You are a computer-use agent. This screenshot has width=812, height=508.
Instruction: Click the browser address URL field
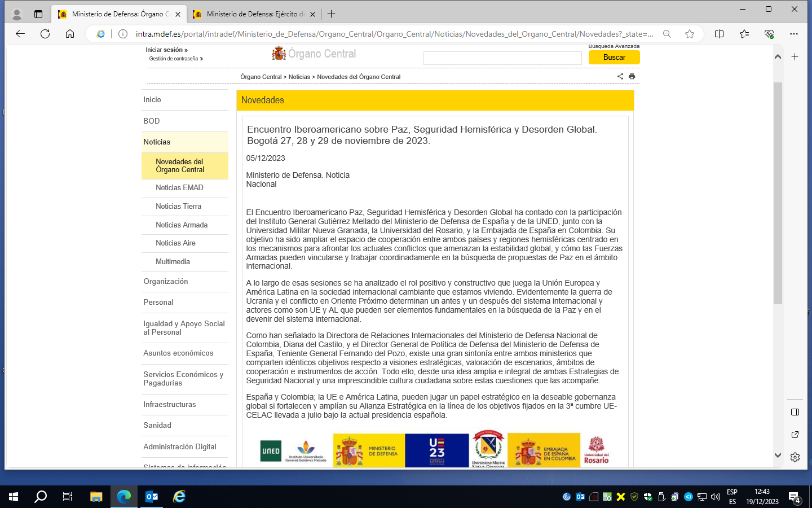pyautogui.click(x=395, y=34)
